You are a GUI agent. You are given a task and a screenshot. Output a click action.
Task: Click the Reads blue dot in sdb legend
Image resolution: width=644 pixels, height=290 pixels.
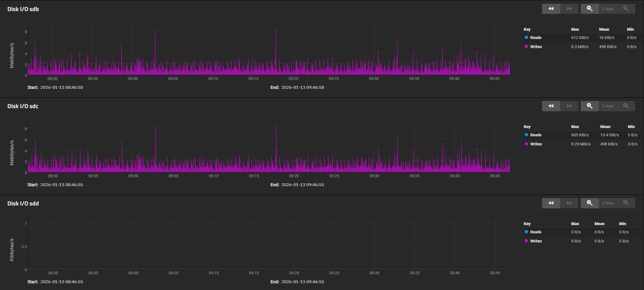click(526, 37)
